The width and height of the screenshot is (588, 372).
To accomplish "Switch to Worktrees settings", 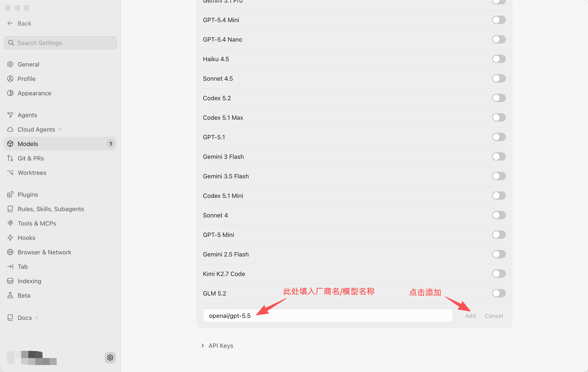I will pos(60,173).
